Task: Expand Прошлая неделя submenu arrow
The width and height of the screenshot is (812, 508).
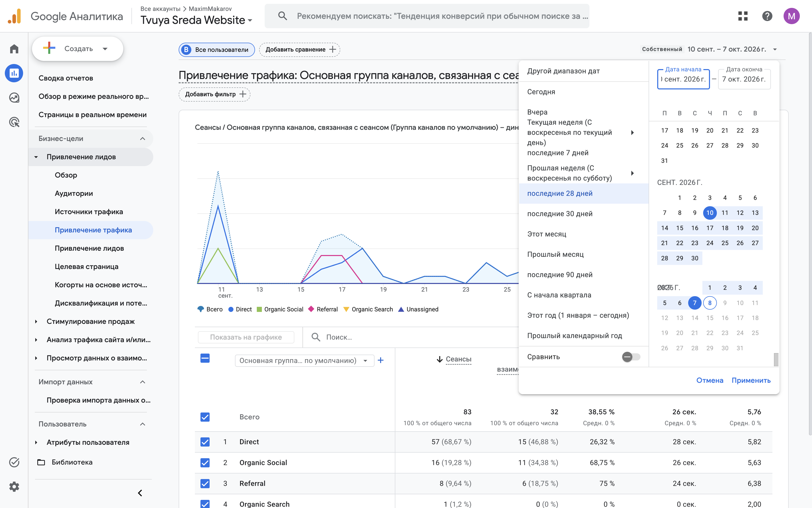Action: click(x=632, y=173)
